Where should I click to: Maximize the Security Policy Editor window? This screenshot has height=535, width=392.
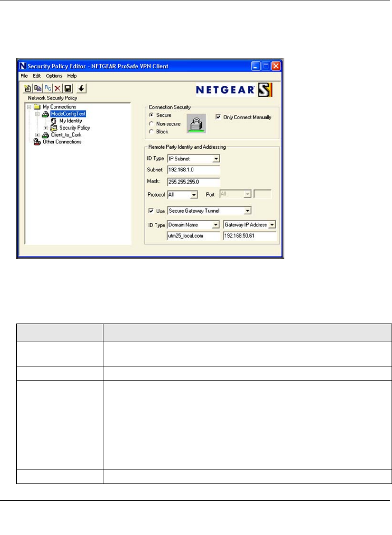click(266, 66)
